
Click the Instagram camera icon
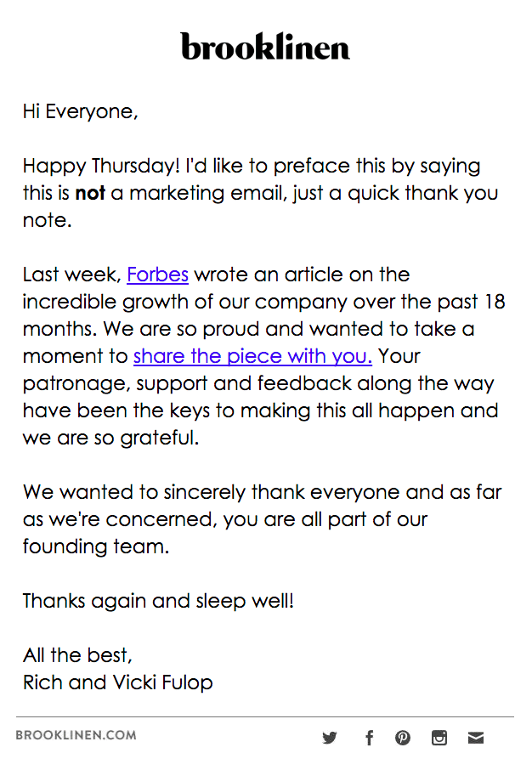[439, 738]
